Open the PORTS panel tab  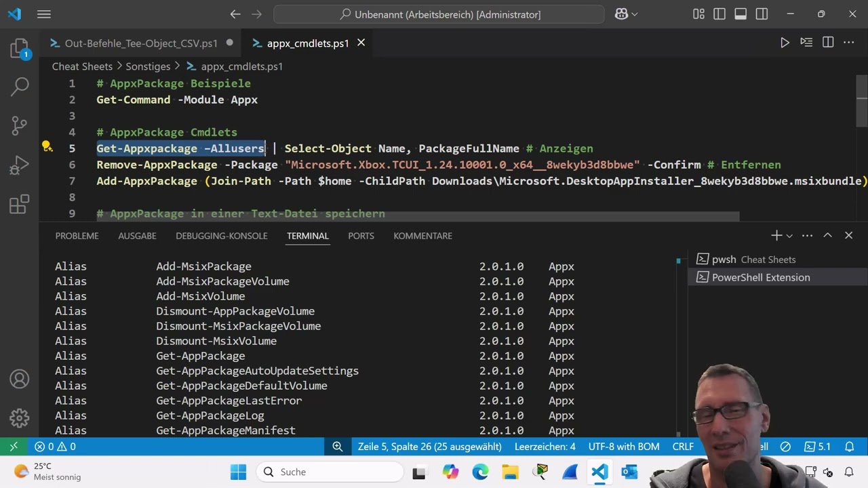click(x=361, y=236)
